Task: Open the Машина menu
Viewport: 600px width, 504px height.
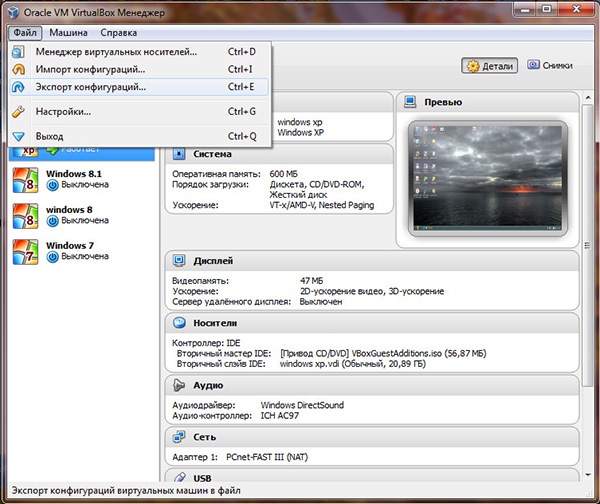Action: point(67,33)
